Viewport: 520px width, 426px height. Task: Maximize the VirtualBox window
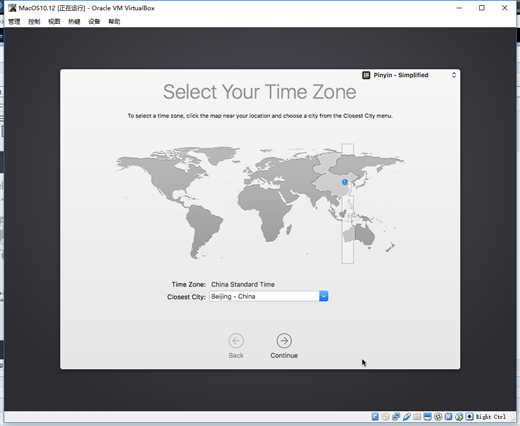tap(482, 8)
